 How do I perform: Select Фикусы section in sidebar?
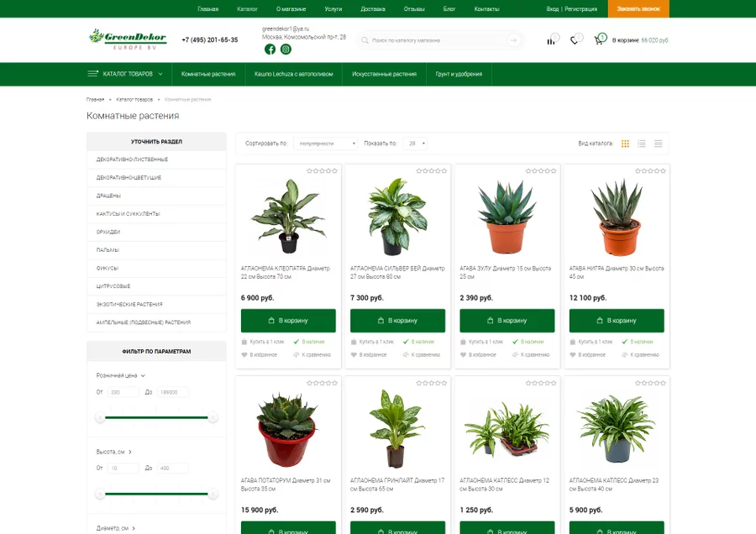coord(156,268)
